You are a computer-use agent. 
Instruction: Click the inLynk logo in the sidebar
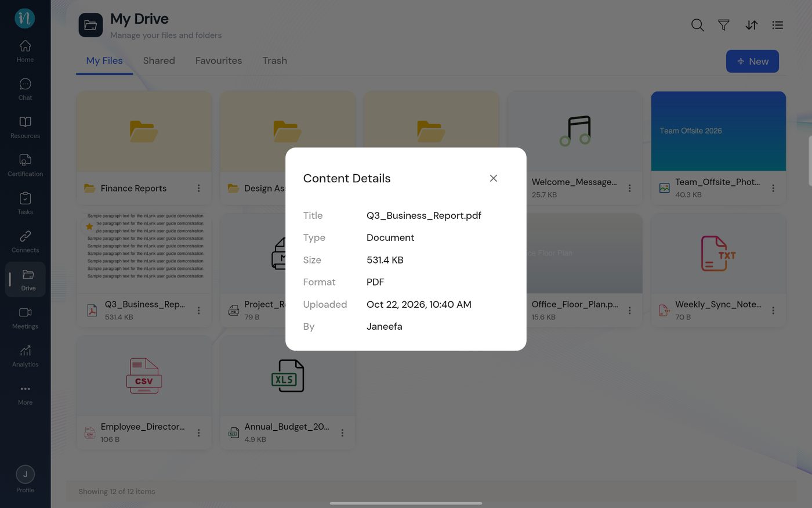(x=25, y=18)
